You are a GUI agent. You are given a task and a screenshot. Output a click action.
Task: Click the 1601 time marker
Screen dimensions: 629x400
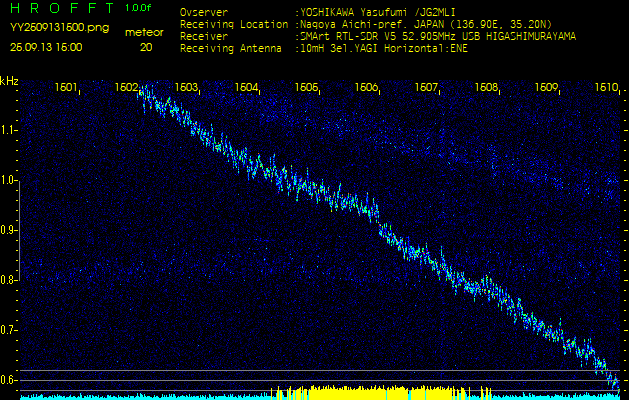(66, 87)
